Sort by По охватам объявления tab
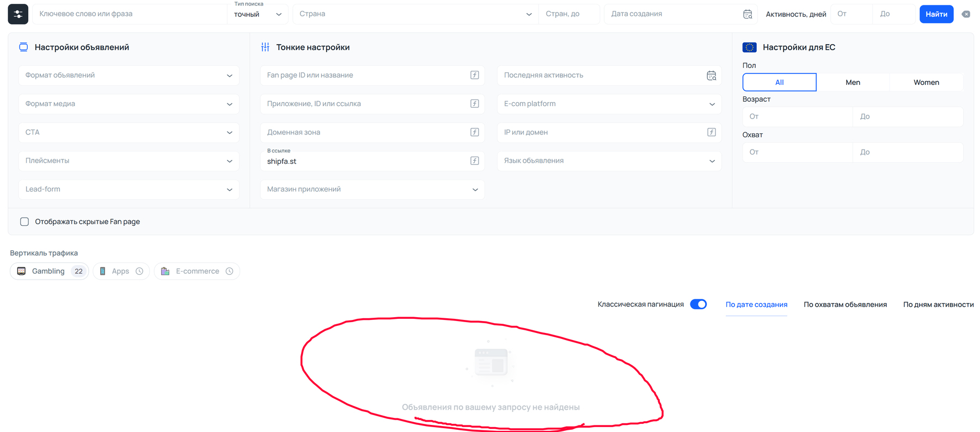 click(845, 305)
